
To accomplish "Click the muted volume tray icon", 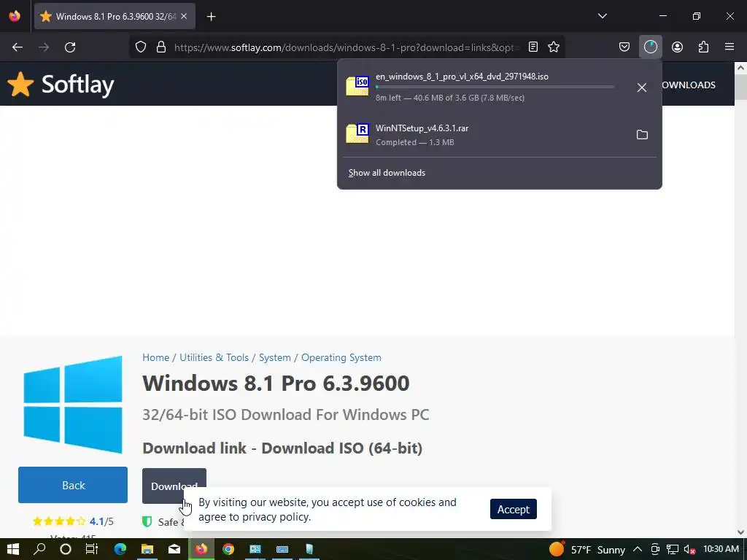I will pos(689,550).
